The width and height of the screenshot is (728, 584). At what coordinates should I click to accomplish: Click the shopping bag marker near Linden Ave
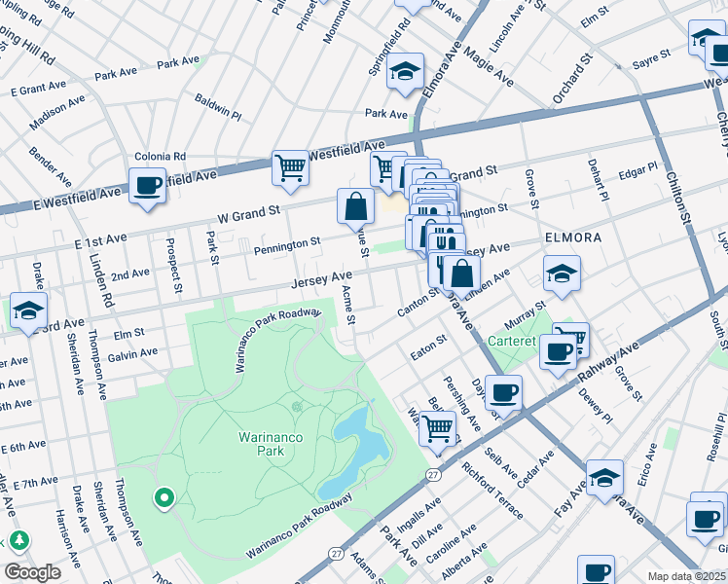click(460, 274)
